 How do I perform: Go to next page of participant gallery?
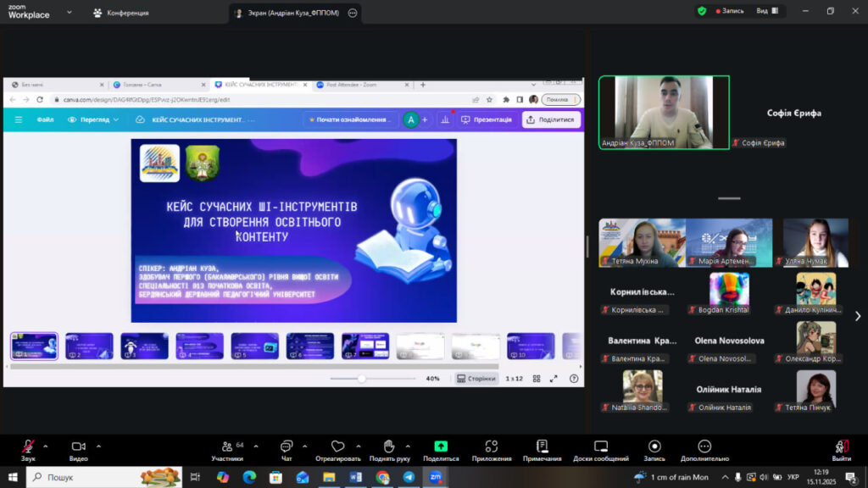pyautogui.click(x=857, y=316)
